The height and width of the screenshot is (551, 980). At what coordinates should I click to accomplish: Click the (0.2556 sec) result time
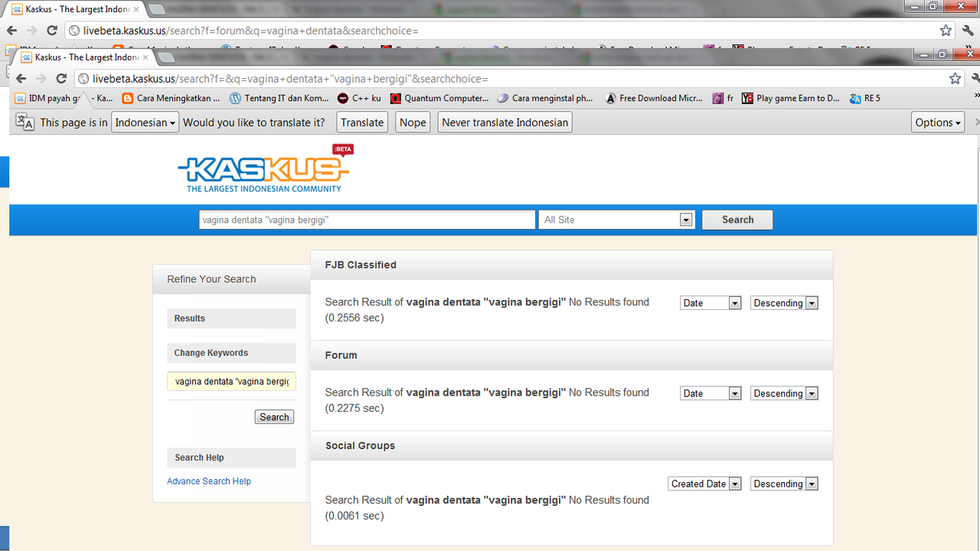point(354,318)
